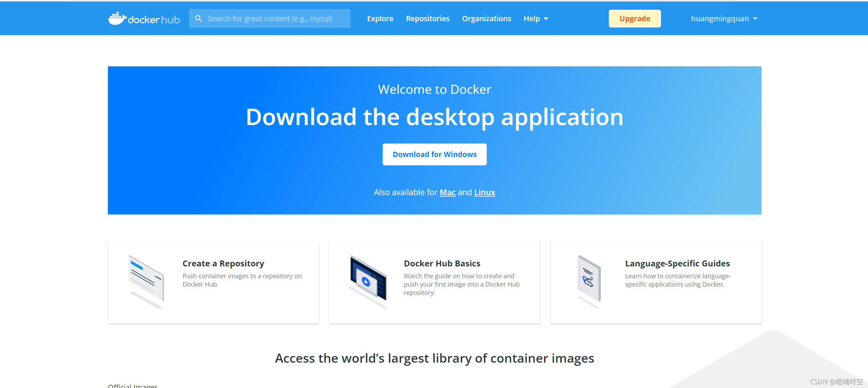Open the huangmingquan account dropdown
The image size is (868, 388).
724,18
